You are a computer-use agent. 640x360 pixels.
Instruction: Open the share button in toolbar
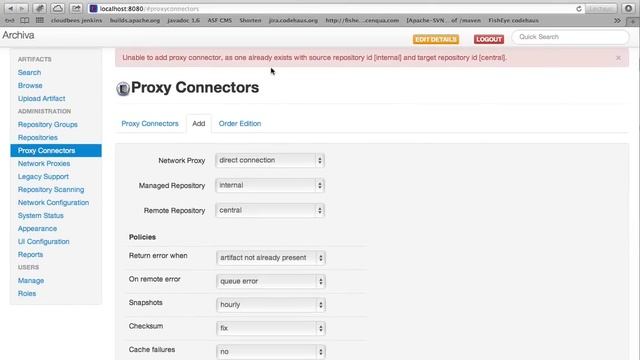[x=76, y=9]
